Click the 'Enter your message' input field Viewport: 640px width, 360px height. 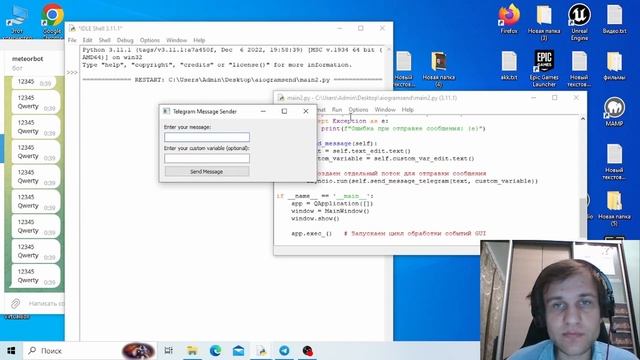point(207,137)
